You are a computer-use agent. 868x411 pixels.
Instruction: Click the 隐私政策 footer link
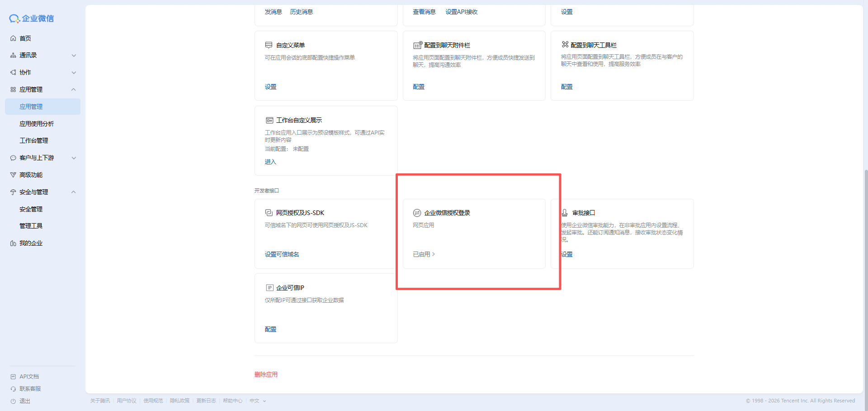(x=180, y=401)
